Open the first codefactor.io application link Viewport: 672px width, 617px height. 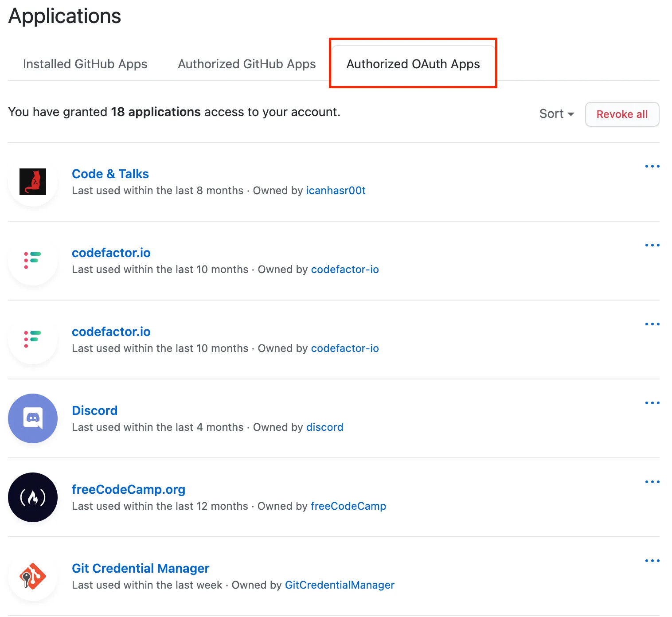click(111, 253)
